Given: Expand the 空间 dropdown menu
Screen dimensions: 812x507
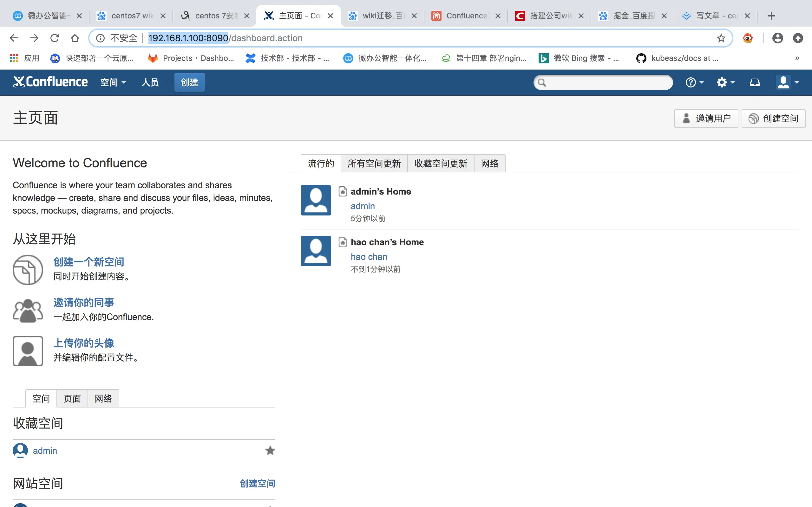Looking at the screenshot, I should coord(113,82).
